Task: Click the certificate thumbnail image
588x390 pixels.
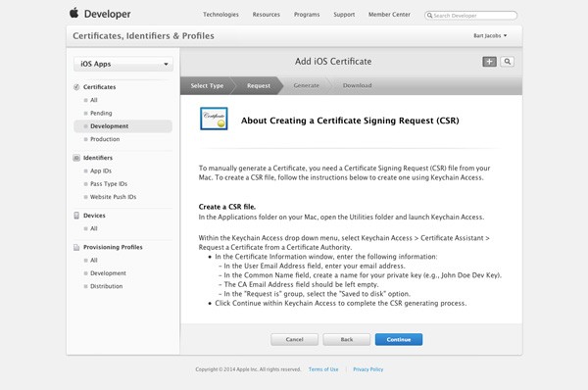Action: coord(214,119)
